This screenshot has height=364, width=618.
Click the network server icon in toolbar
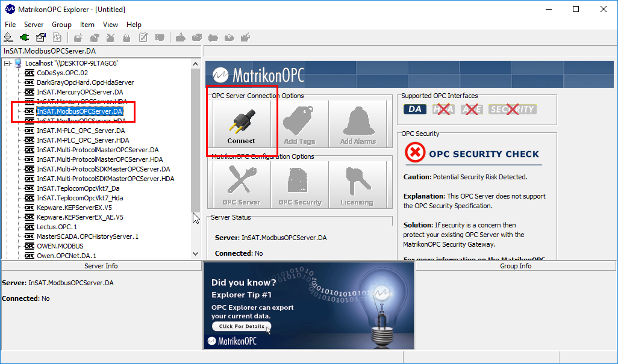click(x=8, y=37)
